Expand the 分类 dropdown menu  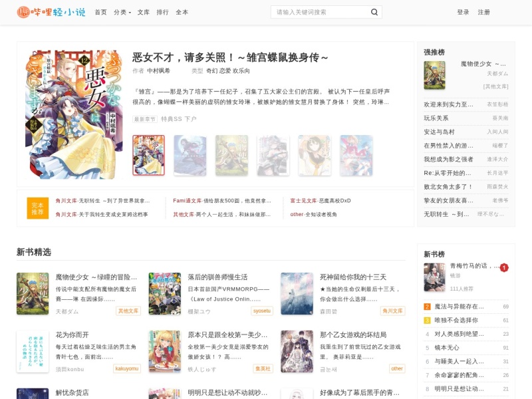[x=122, y=12]
